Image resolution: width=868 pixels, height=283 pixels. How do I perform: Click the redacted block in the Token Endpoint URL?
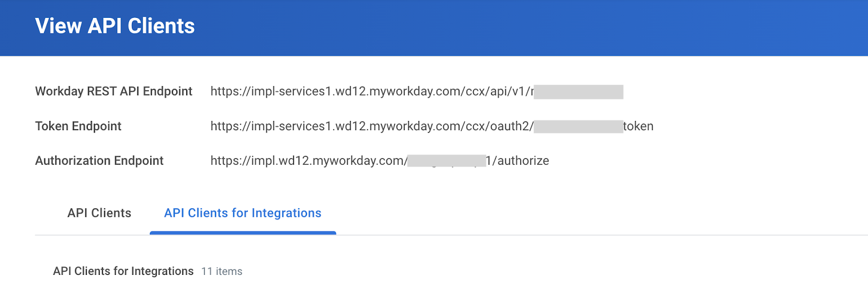coord(578,127)
